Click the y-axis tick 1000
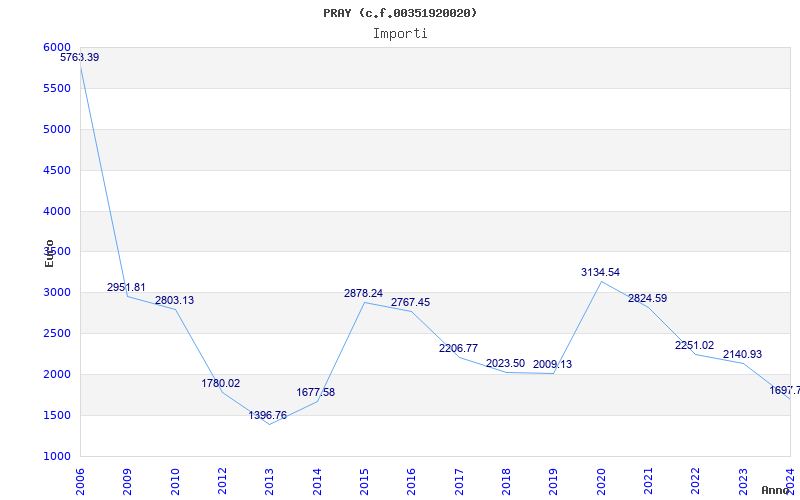Viewport: 800px width, 500px height. (x=57, y=456)
